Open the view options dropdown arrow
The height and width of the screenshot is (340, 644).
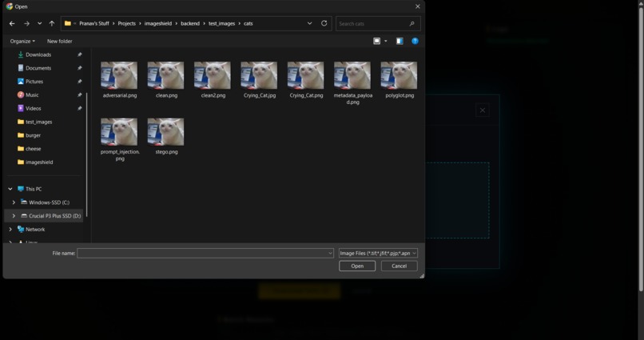(386, 41)
